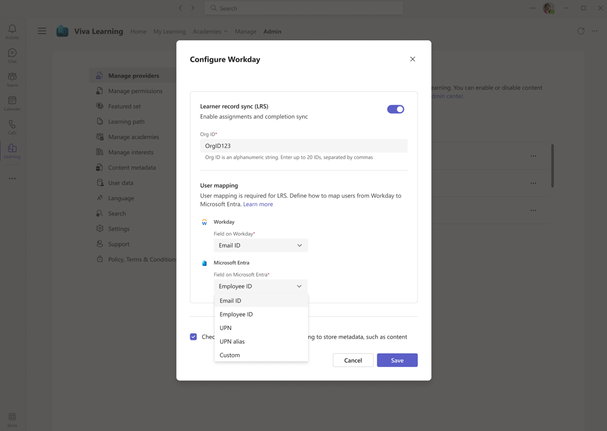Click the Microsoft Entra logo icon
The width and height of the screenshot is (607, 431).
(204, 263)
